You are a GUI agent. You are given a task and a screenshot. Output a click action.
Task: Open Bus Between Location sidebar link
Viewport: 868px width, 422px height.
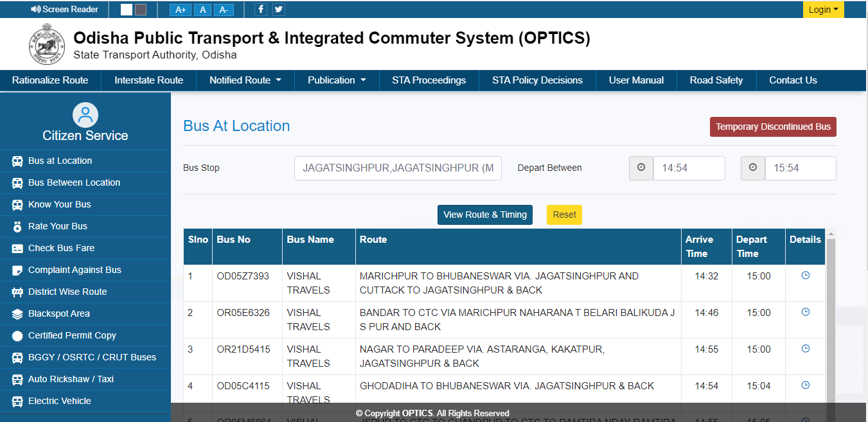tap(85, 182)
